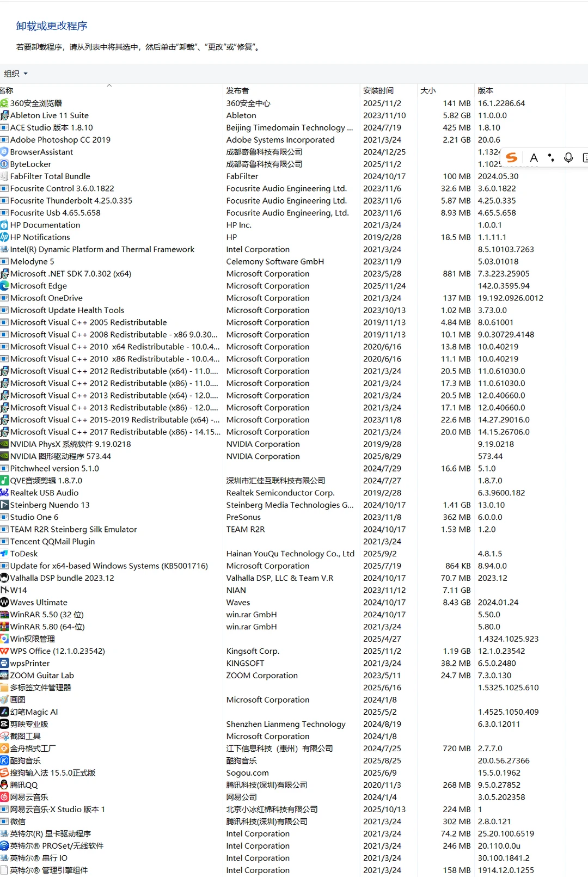Click the ByteLocker icon
Viewport: 588px width, 877px height.
click(x=4, y=164)
